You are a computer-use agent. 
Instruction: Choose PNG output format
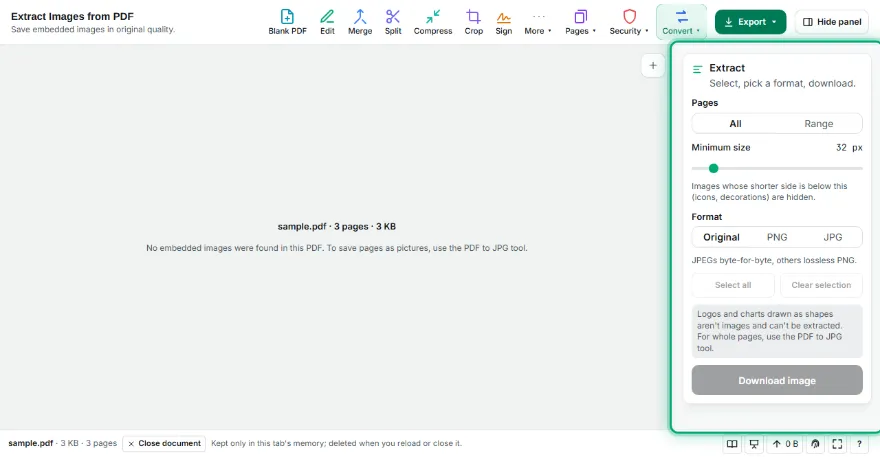[777, 237]
